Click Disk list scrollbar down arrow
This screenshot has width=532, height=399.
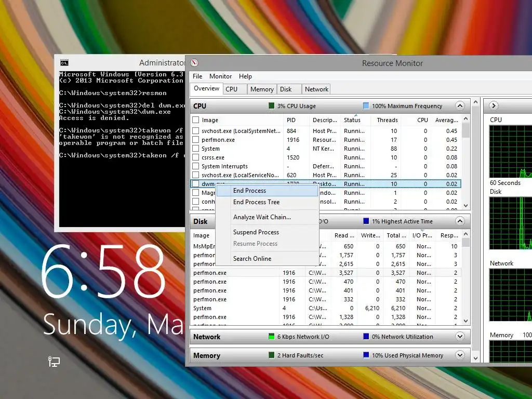pos(465,321)
